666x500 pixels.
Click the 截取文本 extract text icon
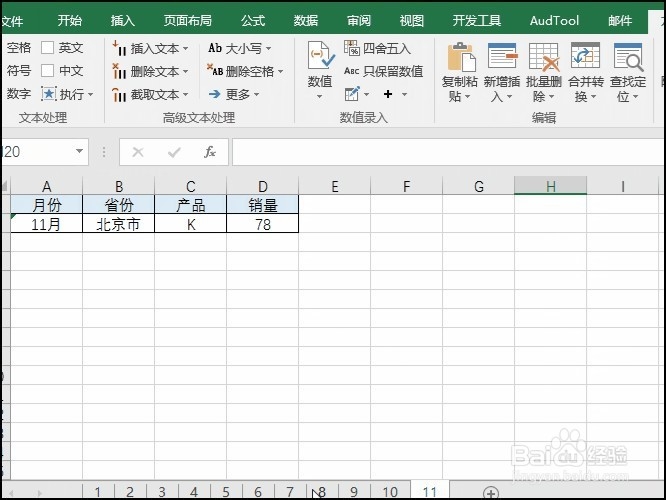pos(119,94)
